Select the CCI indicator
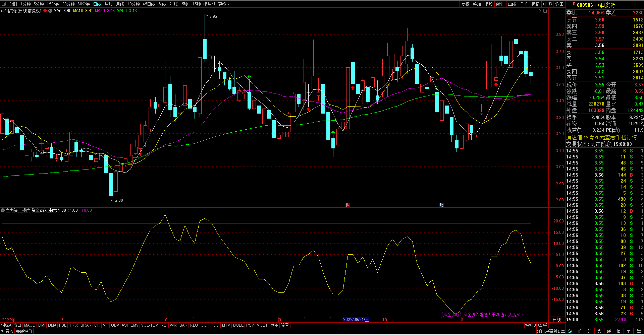This screenshot has height=335, width=644. 204,325
